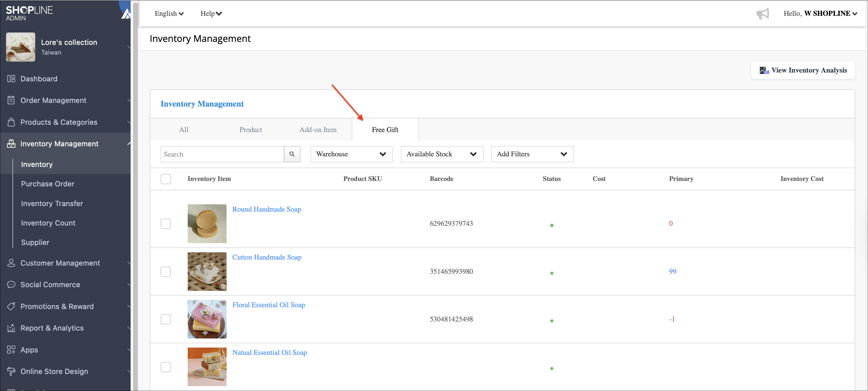Toggle the select-all checkbox in table header
Image resolution: width=868 pixels, height=391 pixels.
click(x=166, y=179)
